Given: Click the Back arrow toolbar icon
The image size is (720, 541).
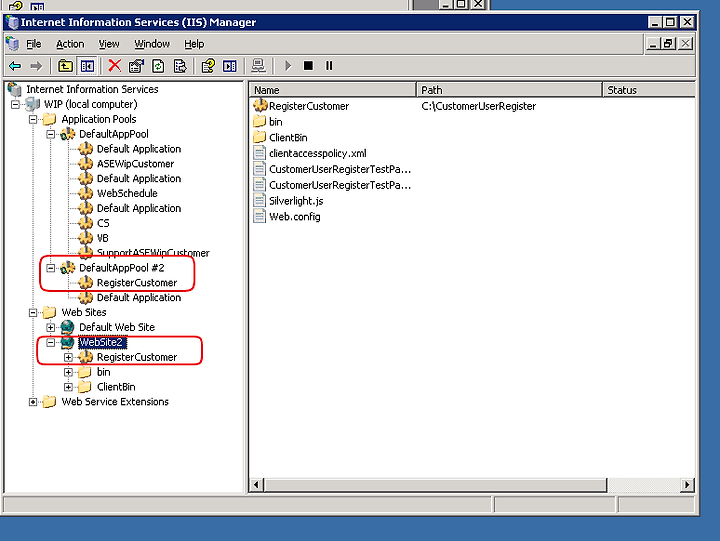Looking at the screenshot, I should click(x=15, y=66).
